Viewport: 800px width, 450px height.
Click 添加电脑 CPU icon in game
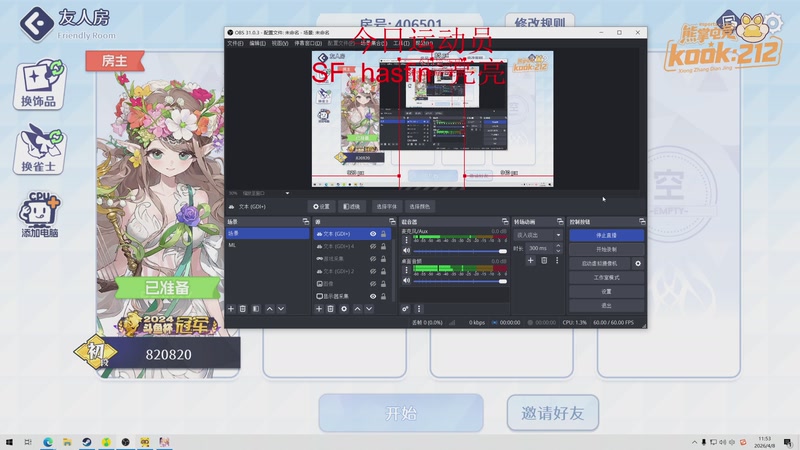pyautogui.click(x=39, y=214)
